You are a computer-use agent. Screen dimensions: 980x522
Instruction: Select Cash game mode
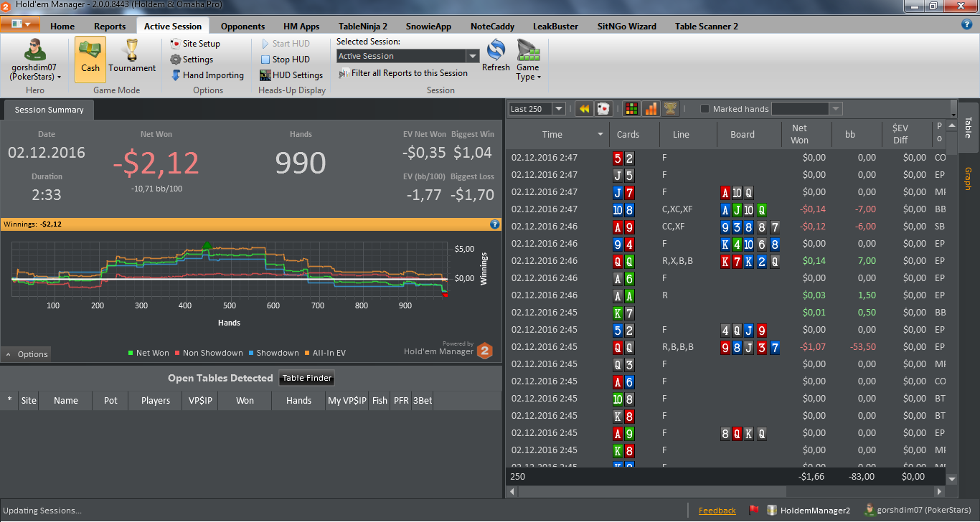pos(90,60)
